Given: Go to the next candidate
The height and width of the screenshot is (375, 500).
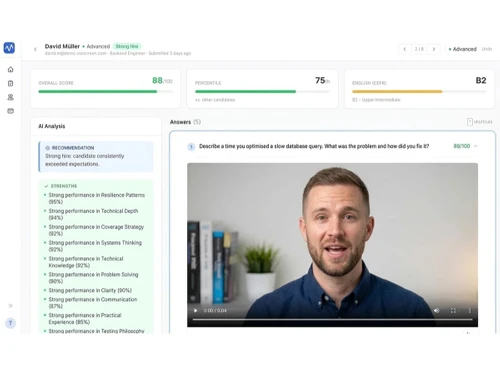Looking at the screenshot, I should tap(434, 49).
